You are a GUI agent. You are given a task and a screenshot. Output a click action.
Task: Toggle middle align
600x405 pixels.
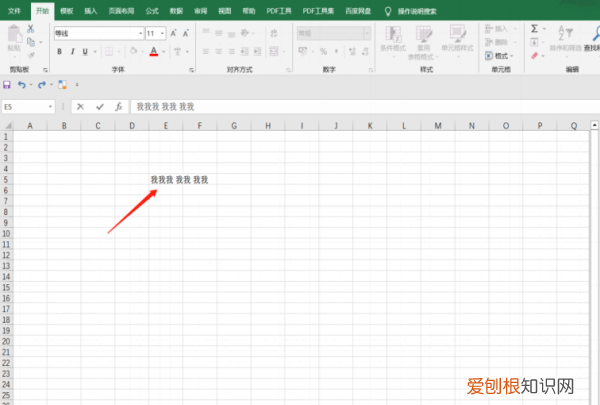[x=218, y=33]
